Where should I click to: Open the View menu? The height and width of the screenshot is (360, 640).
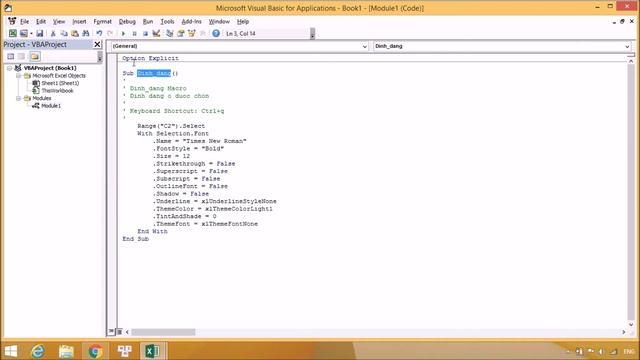point(59,22)
